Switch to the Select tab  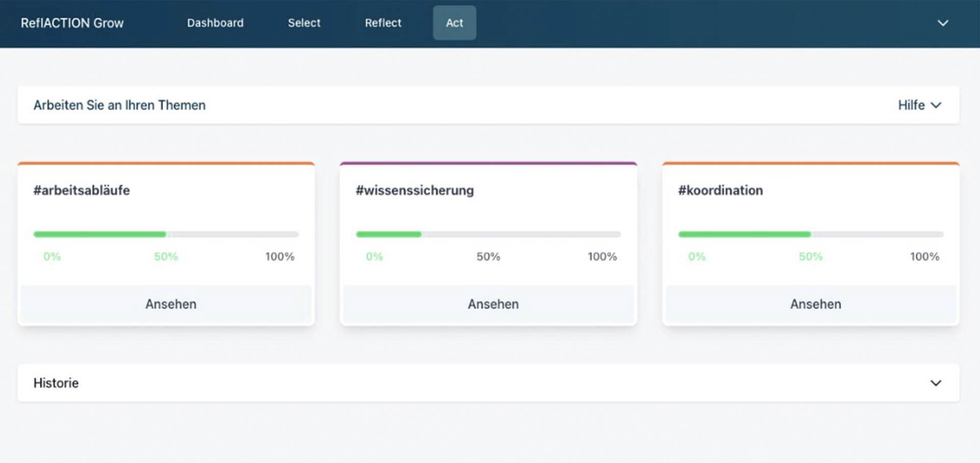tap(304, 23)
